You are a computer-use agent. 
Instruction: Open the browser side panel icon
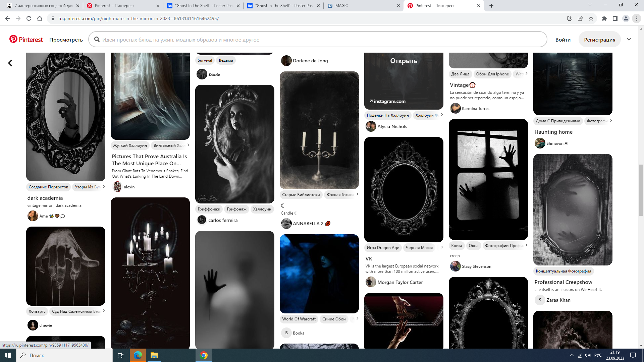pyautogui.click(x=615, y=18)
